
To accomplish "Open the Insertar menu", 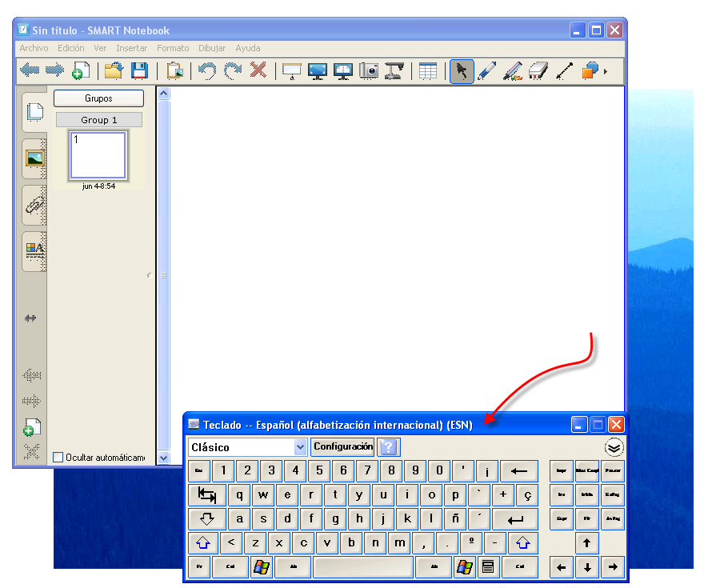I will pyautogui.click(x=131, y=48).
